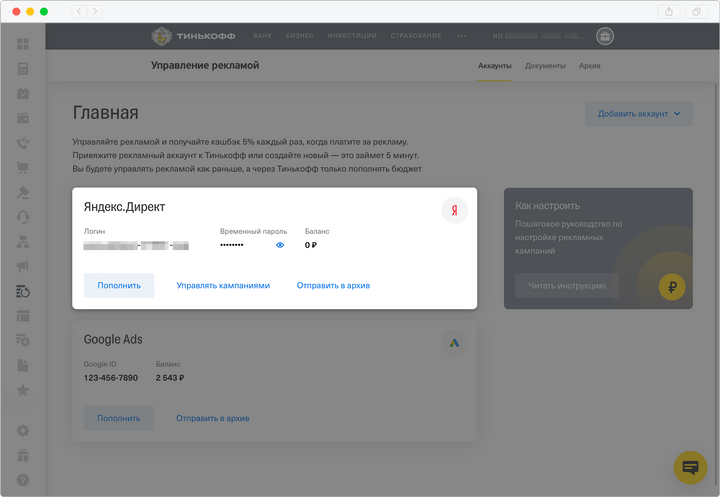The height and width of the screenshot is (497, 720).
Task: Open the briefcase profile icon in header
Action: pyautogui.click(x=605, y=36)
